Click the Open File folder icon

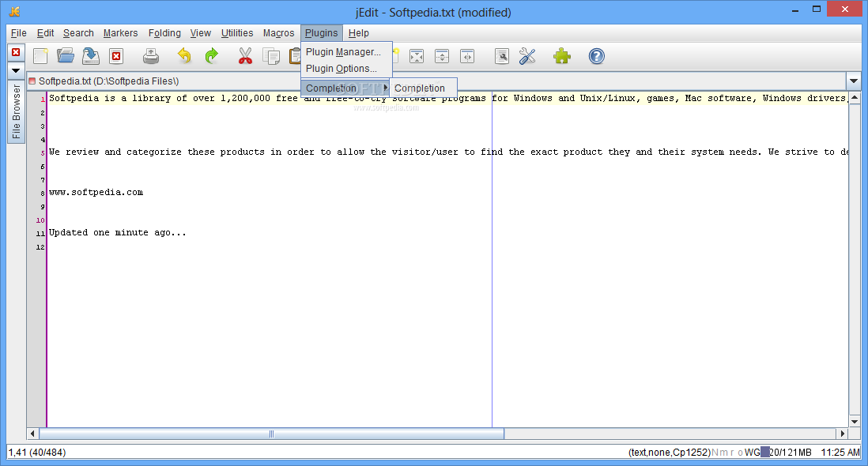(x=66, y=56)
